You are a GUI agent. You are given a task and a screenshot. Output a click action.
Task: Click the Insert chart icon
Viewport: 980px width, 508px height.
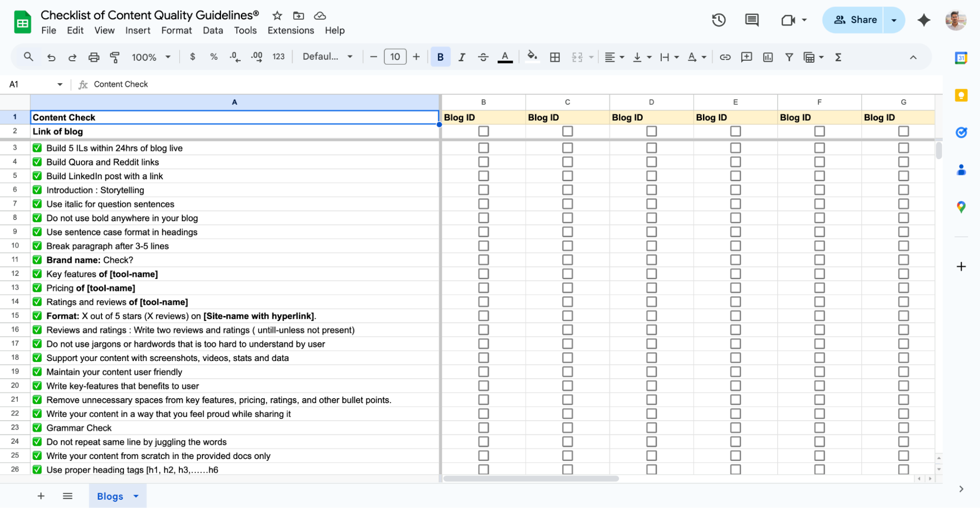pos(768,57)
